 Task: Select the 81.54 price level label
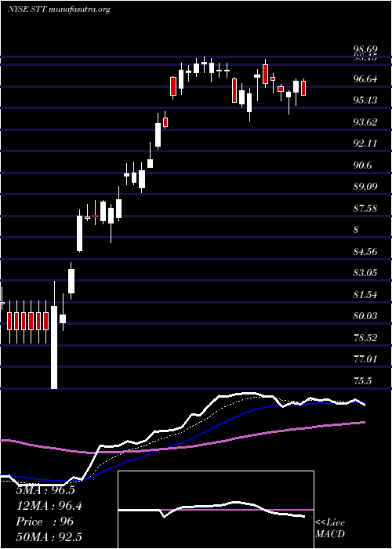(x=365, y=294)
